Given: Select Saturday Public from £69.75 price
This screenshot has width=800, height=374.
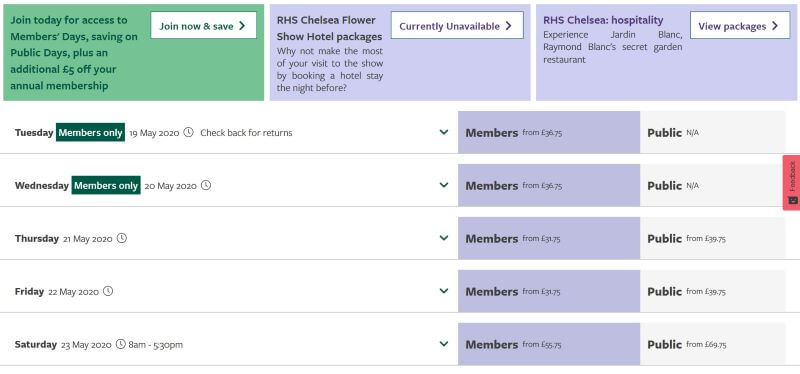Looking at the screenshot, I should 713,344.
